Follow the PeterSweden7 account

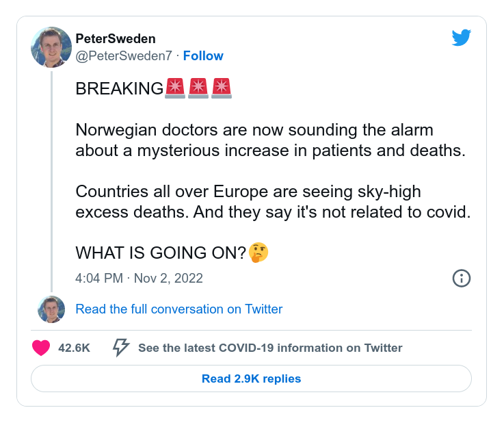203,56
